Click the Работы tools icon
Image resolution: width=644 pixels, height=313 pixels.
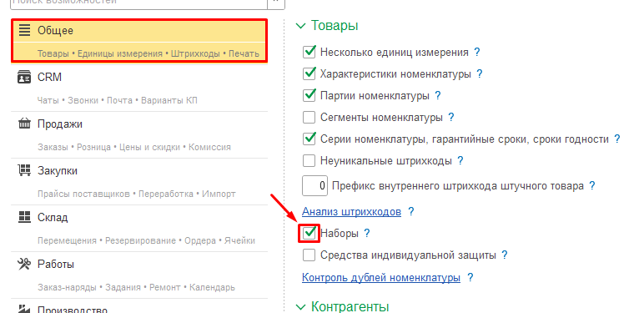pyautogui.click(x=25, y=264)
